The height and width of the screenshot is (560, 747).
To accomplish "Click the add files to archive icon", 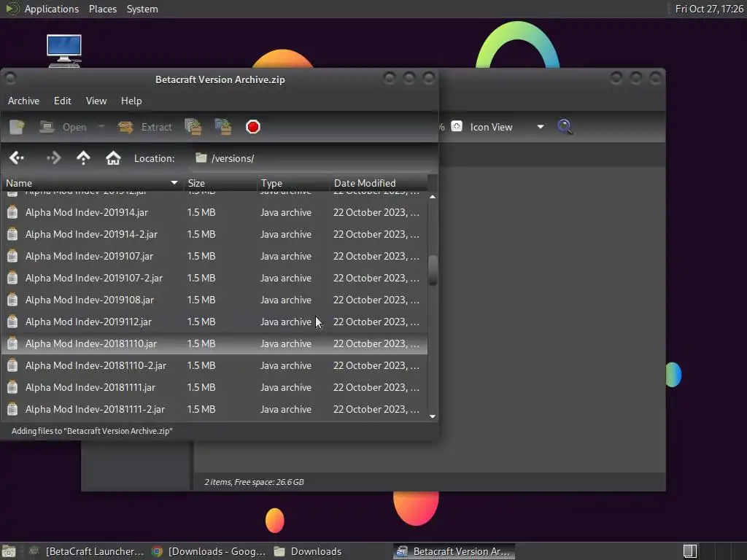I will click(193, 127).
